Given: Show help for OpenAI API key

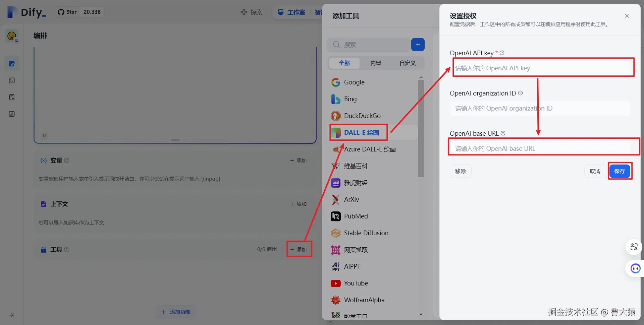Looking at the screenshot, I should click(x=502, y=53).
